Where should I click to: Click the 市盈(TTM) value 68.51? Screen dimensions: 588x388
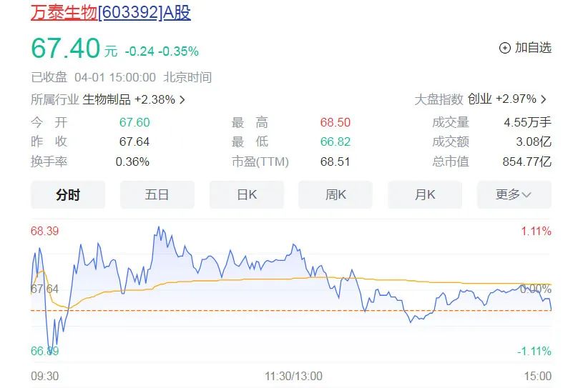click(x=335, y=161)
